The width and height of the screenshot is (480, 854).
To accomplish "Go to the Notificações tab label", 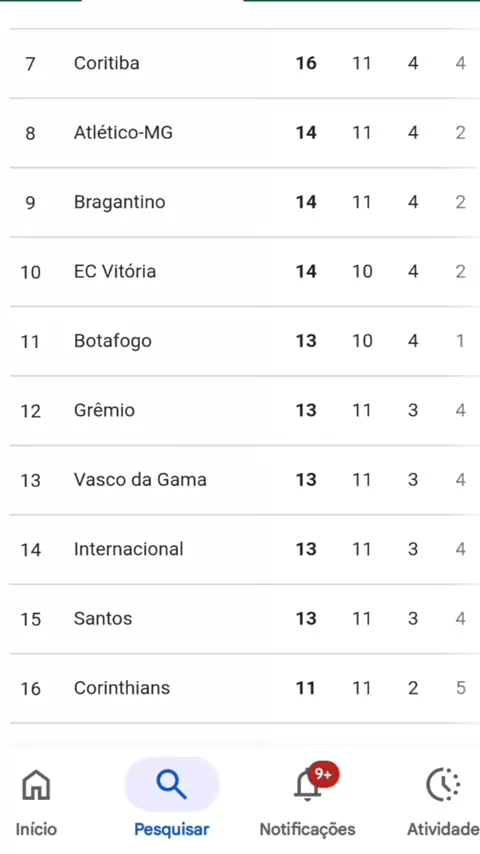I will pyautogui.click(x=307, y=829).
